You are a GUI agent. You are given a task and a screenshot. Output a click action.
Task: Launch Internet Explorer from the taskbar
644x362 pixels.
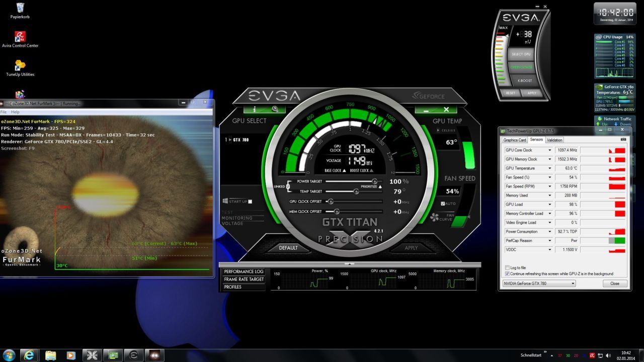30,355
